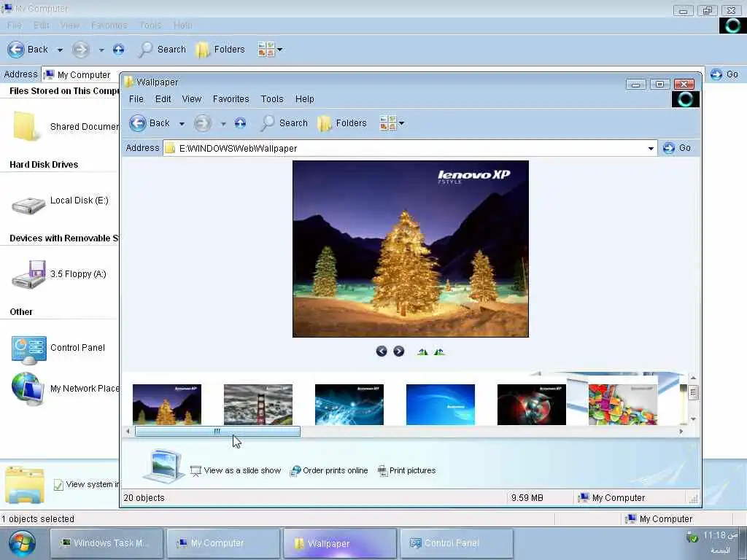This screenshot has width=747, height=560.
Task: Toggle Folders pane in Wallpaper window
Action: tap(342, 122)
